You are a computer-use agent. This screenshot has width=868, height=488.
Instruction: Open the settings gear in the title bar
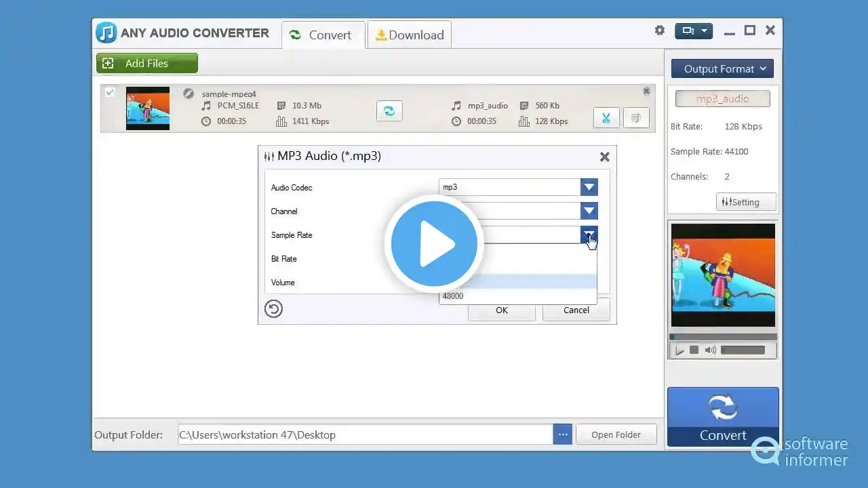click(x=659, y=30)
